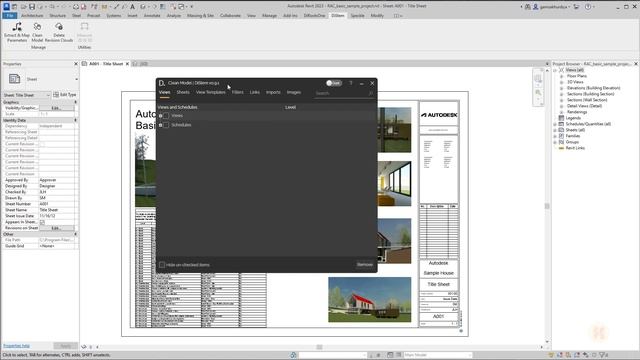Image resolution: width=640 pixels, height=360 pixels.
Task: Expand the Schedules row in Clean Model
Action: click(x=160, y=125)
